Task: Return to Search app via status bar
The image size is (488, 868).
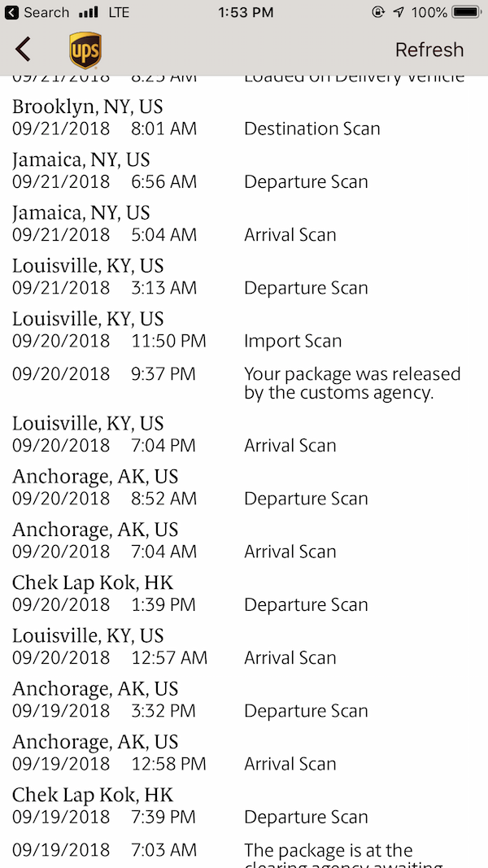Action: tap(37, 12)
